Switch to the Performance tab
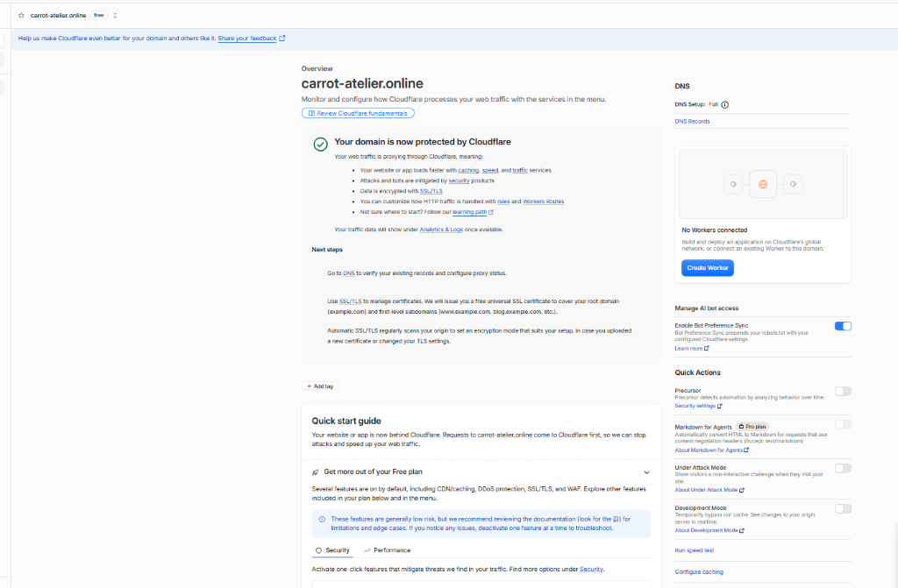 [387, 550]
